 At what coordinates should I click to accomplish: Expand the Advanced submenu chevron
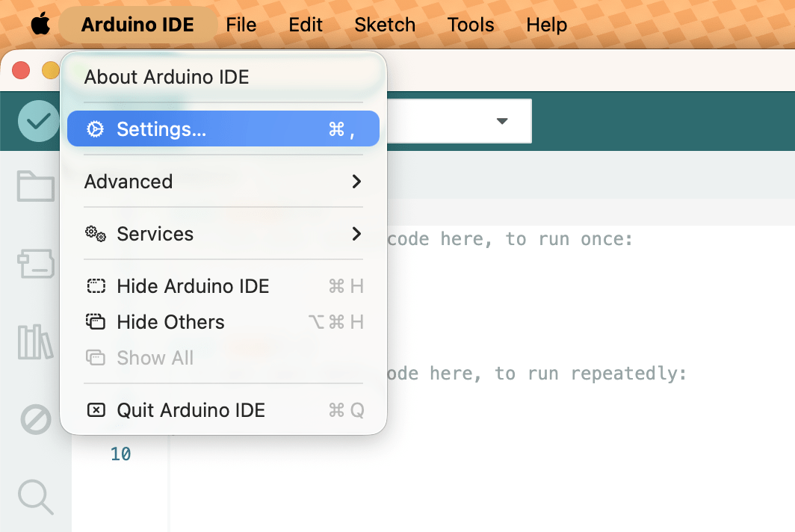coord(356,182)
